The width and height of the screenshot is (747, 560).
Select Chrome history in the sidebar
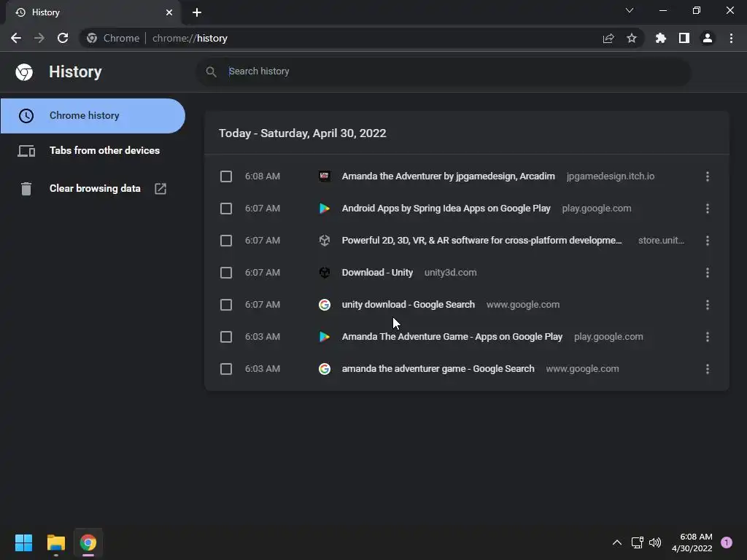click(x=93, y=116)
